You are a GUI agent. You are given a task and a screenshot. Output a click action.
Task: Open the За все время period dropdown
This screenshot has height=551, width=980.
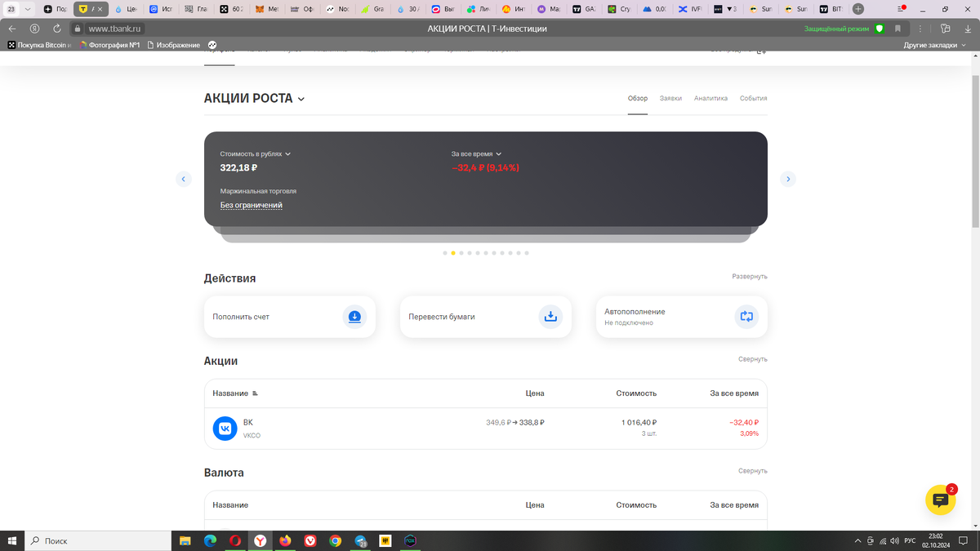pyautogui.click(x=476, y=153)
